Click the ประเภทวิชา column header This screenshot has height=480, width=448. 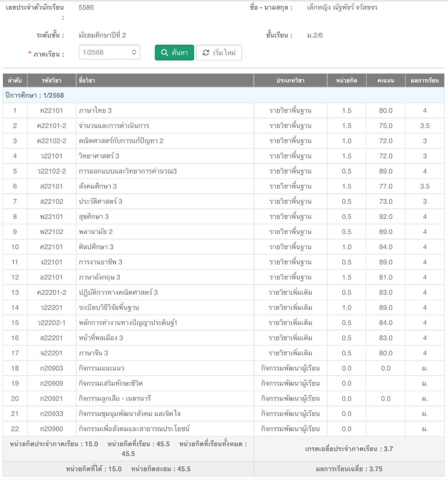point(290,80)
